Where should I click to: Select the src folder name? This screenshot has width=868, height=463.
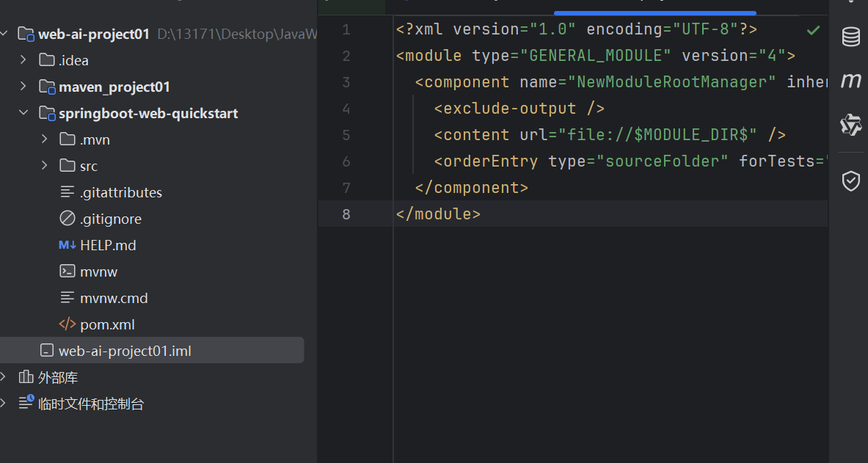click(89, 166)
